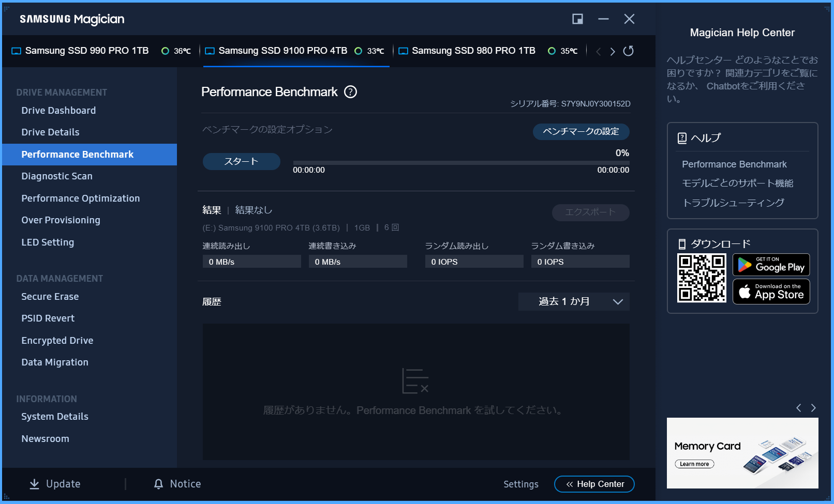
Task: Click the Notice bell icon
Action: tap(158, 484)
